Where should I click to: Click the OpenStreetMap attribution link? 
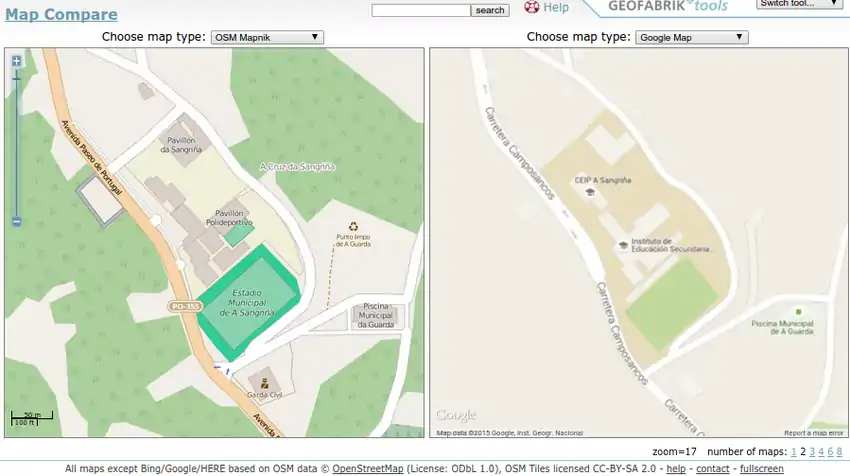point(368,468)
